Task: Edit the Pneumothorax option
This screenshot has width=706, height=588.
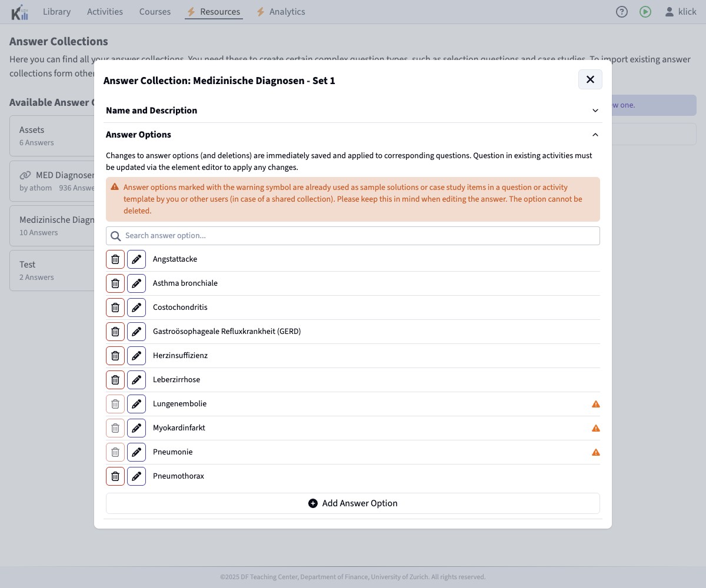Action: click(x=136, y=476)
